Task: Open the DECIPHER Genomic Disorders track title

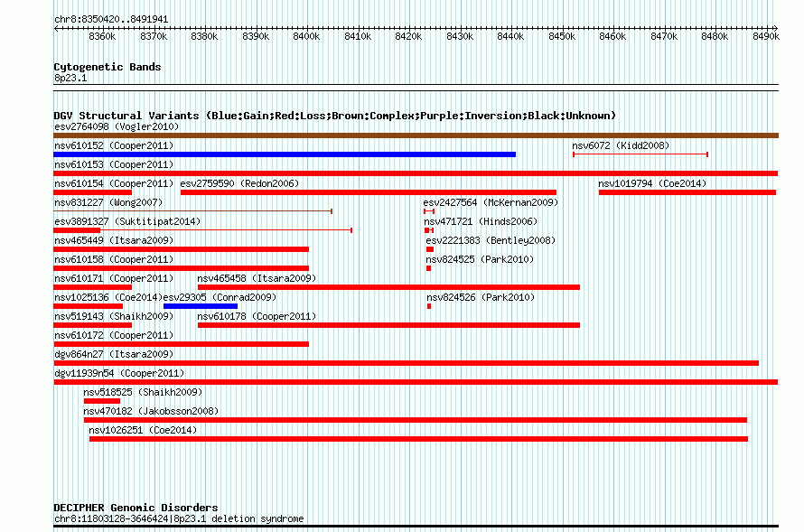Action: coord(136,508)
